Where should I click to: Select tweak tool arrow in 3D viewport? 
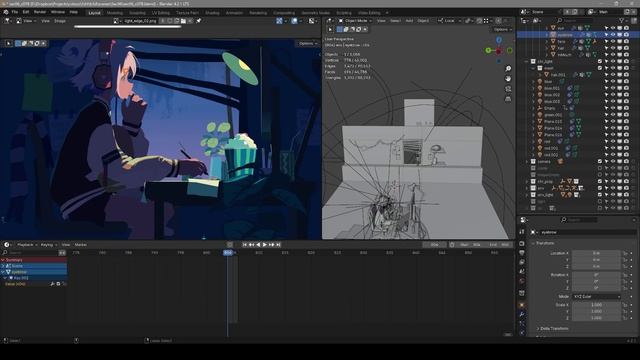[330, 29]
